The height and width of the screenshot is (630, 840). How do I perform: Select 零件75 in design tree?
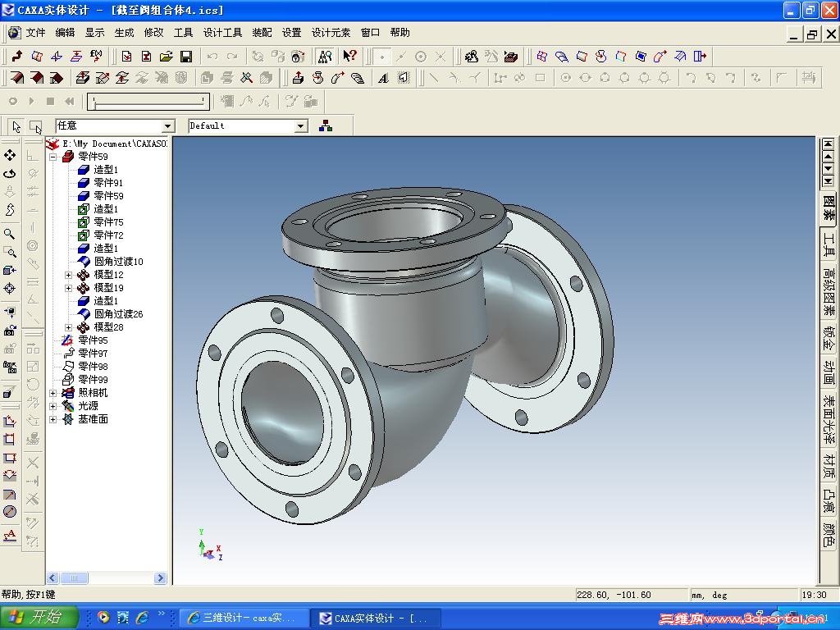pyautogui.click(x=108, y=222)
